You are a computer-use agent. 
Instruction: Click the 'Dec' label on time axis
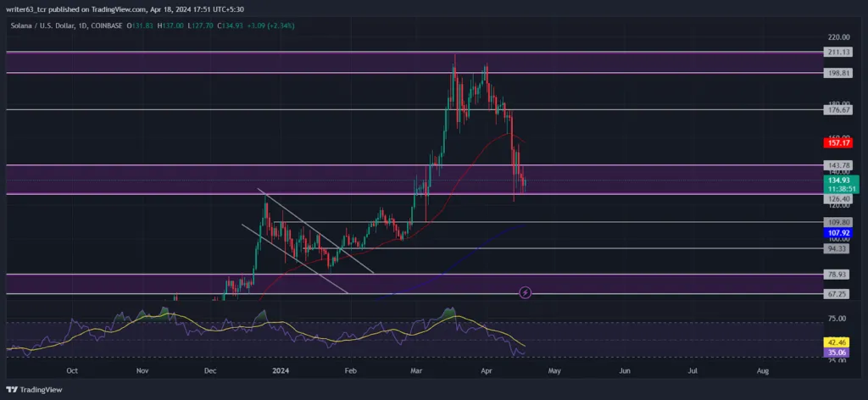210,371
